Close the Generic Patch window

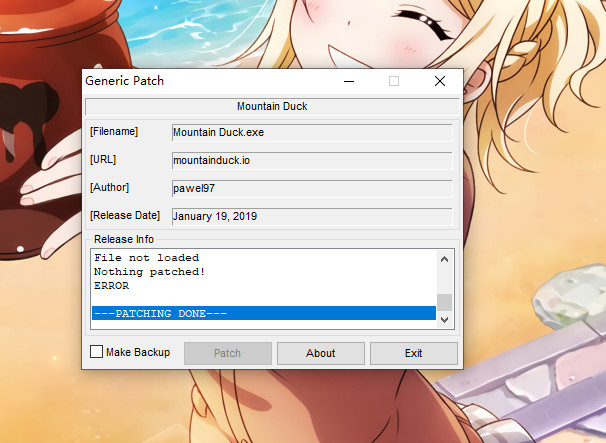pyautogui.click(x=439, y=81)
